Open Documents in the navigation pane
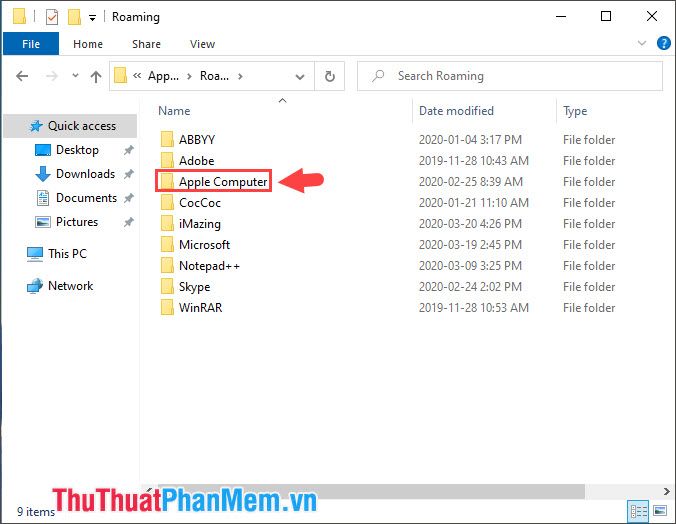This screenshot has height=524, width=676. tap(86, 198)
